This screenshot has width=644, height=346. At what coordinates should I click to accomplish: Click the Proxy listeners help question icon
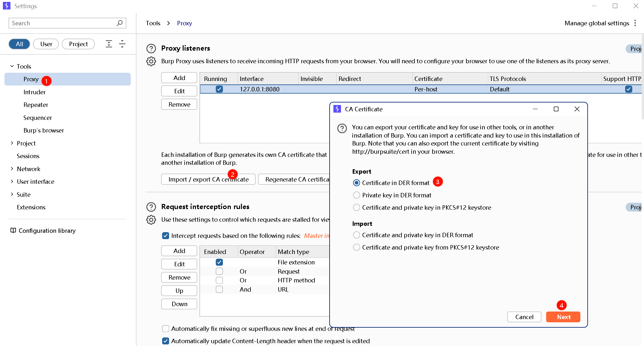click(151, 48)
